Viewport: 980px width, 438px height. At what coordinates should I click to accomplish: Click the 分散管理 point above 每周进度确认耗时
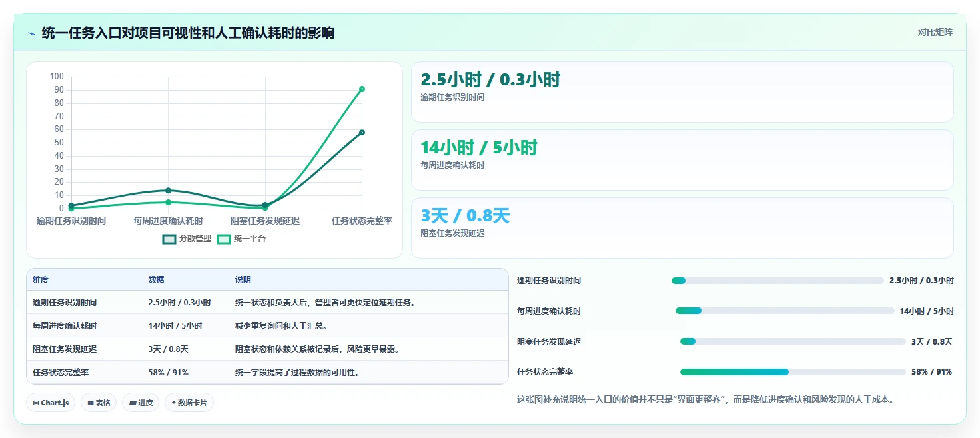[x=168, y=190]
